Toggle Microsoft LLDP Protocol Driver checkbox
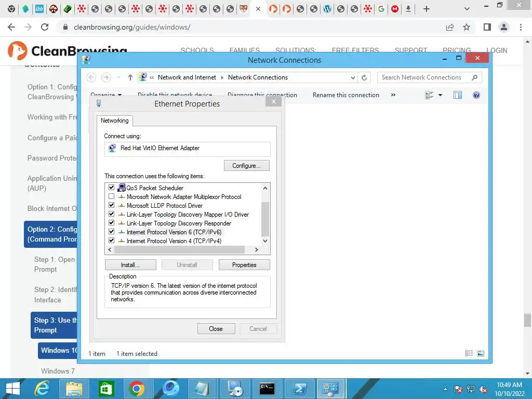Screen dimensions: 532x399 pos(111,205)
